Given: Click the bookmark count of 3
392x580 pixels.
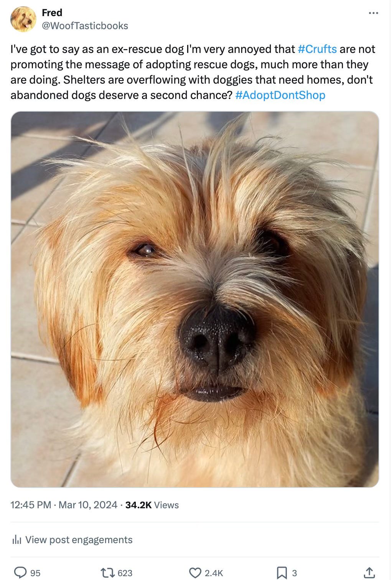Looking at the screenshot, I should pyautogui.click(x=294, y=573).
